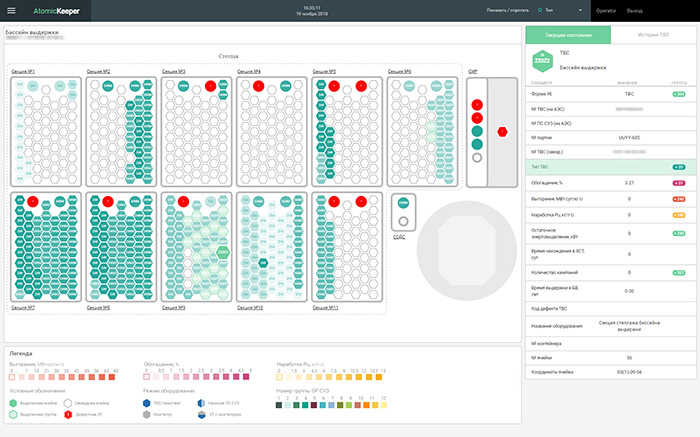Toggle the radio button next to Тип

tap(539, 11)
